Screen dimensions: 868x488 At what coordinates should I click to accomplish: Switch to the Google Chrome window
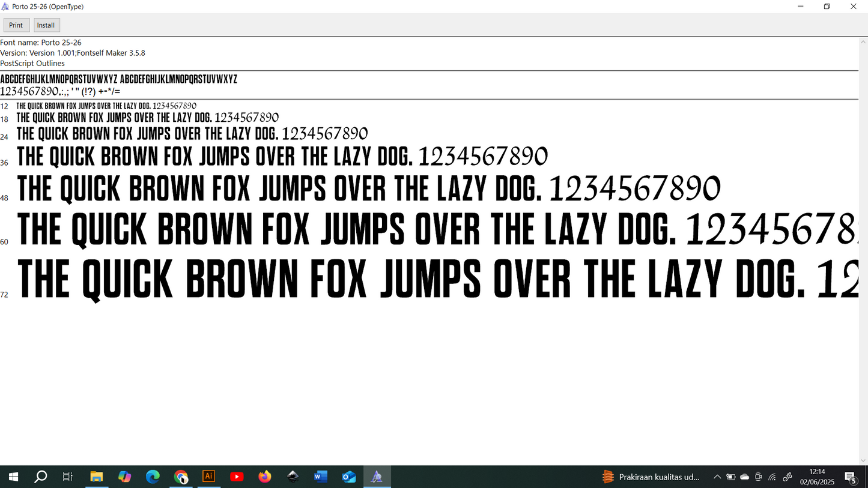point(181,477)
